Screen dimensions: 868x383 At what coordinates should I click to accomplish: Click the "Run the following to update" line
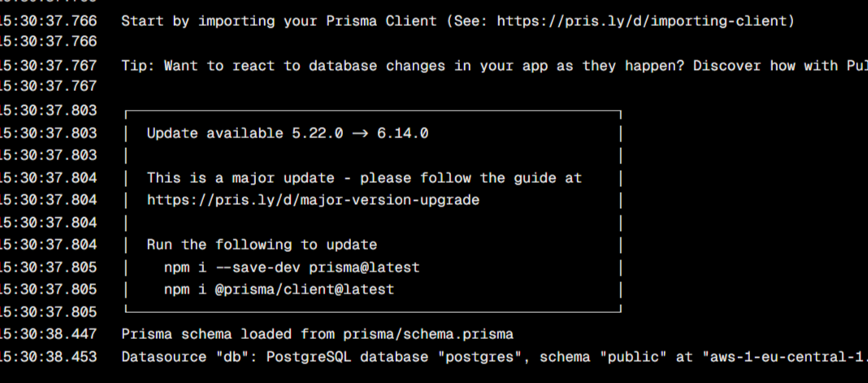tap(262, 244)
